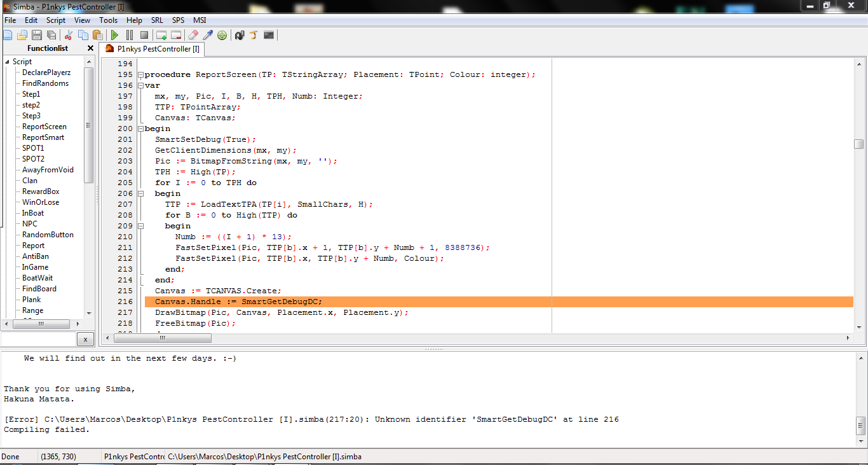Stop the script
The image size is (868, 465).
[144, 35]
